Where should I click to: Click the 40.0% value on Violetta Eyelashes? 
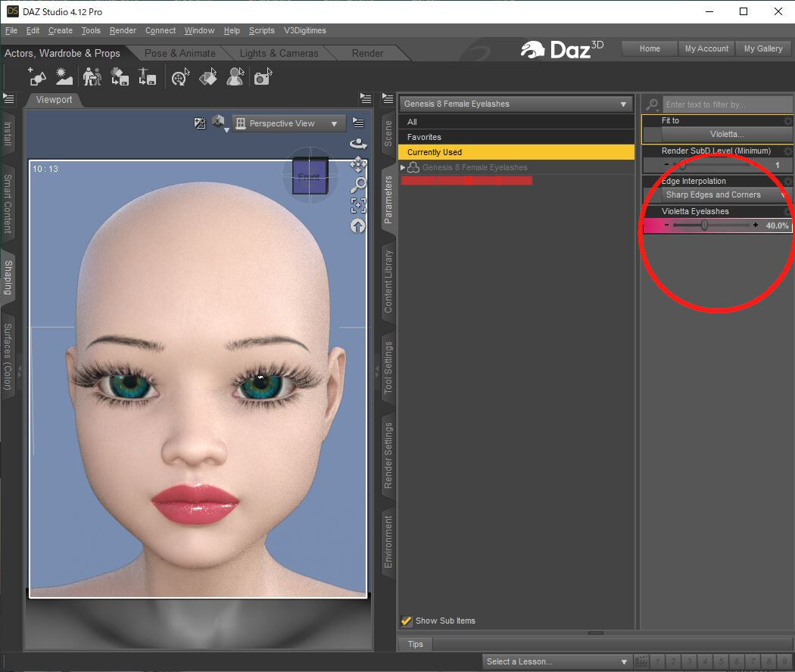click(777, 226)
